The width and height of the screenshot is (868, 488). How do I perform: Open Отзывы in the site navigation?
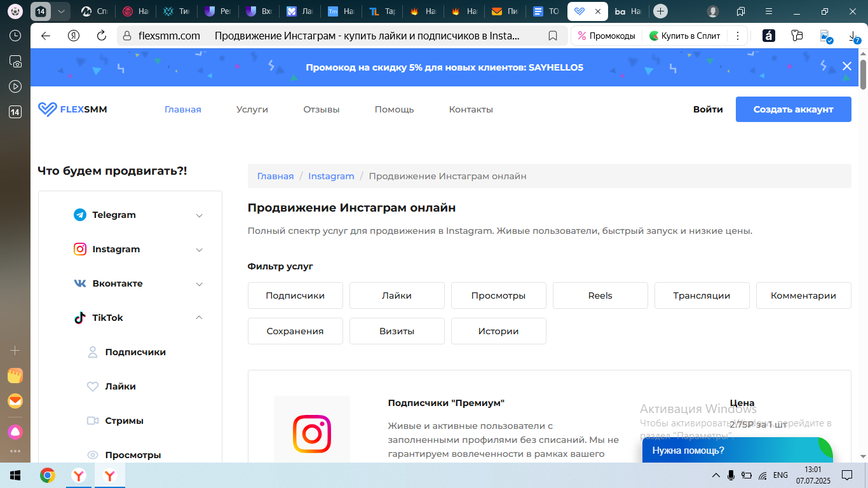point(322,109)
